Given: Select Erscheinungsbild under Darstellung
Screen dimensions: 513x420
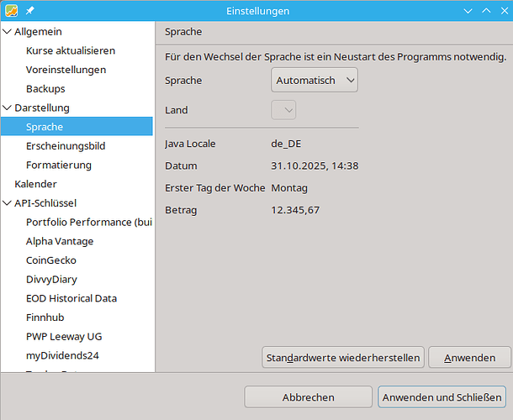Looking at the screenshot, I should coord(66,146).
